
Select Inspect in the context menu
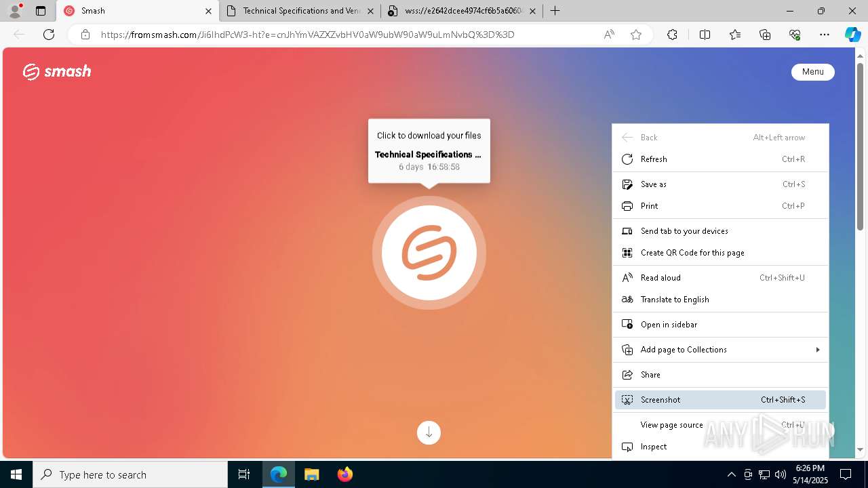point(720,447)
